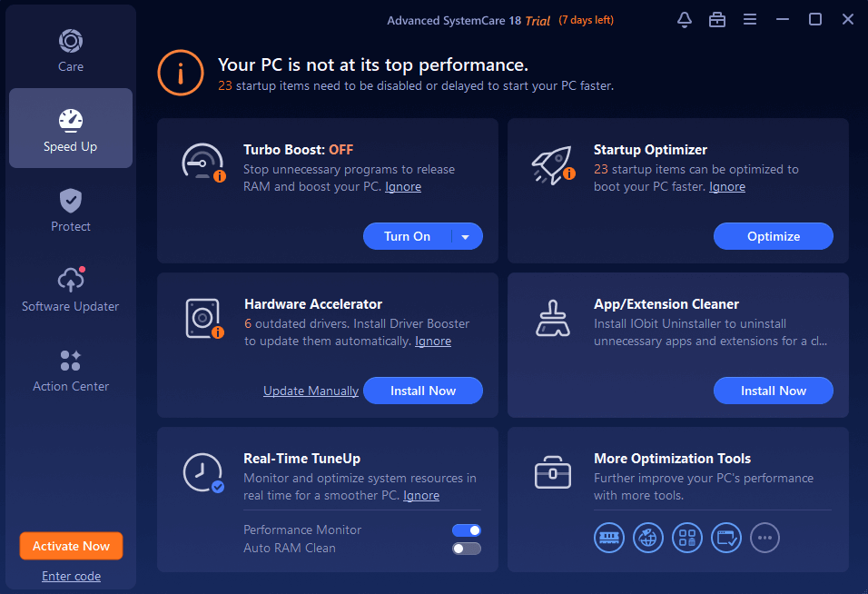Select the Speed Up sidebar tab
The height and width of the screenshot is (594, 868).
[x=71, y=128]
